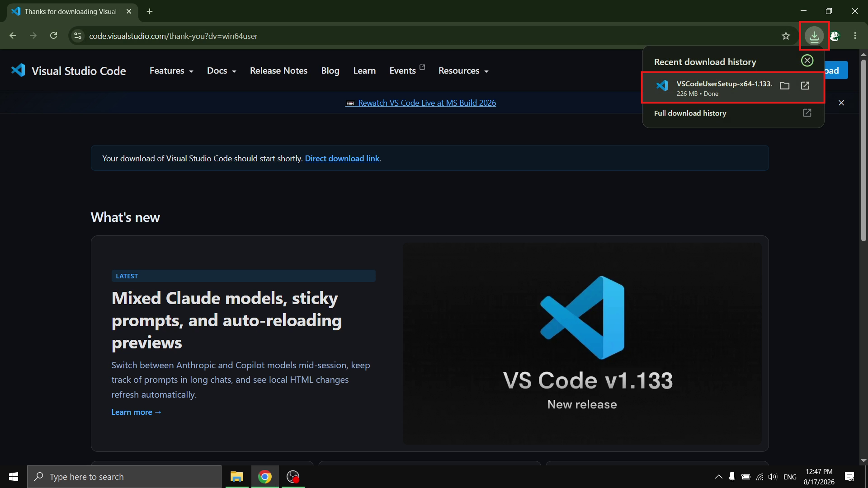Screen dimensions: 868x488
Task: Open the Chrome three-dot menu
Action: click(x=855, y=36)
